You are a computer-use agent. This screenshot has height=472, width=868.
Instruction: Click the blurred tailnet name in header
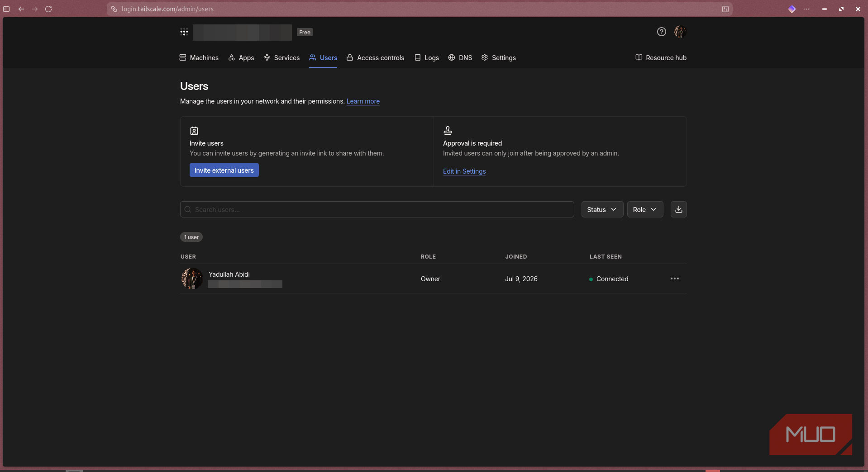pyautogui.click(x=242, y=32)
